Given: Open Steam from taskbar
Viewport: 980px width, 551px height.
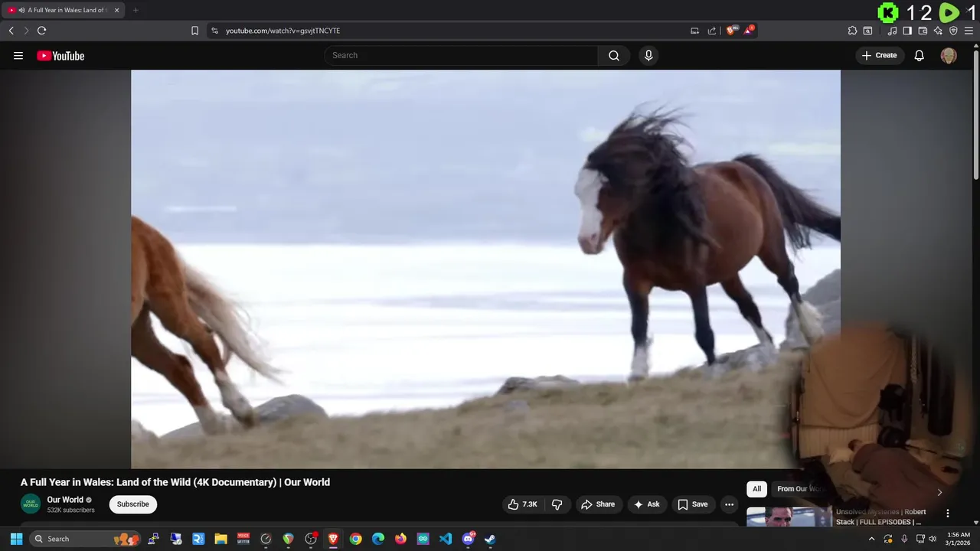Looking at the screenshot, I should (490, 539).
